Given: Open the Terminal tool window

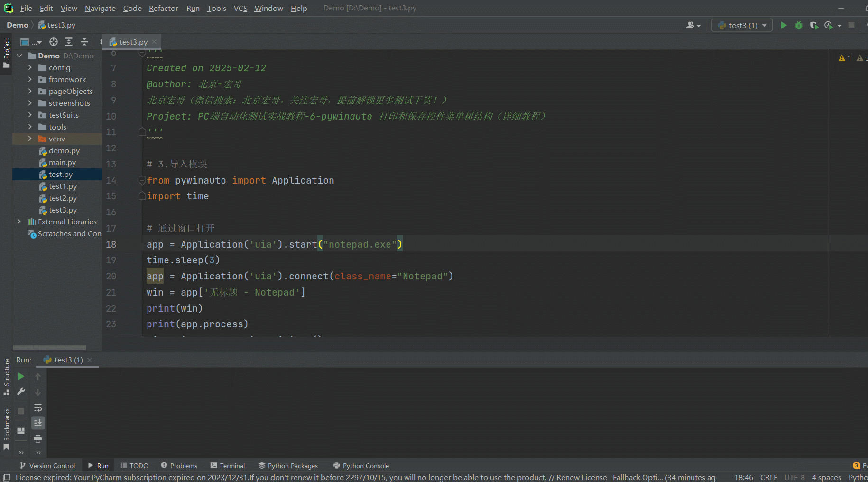Looking at the screenshot, I should click(x=228, y=466).
